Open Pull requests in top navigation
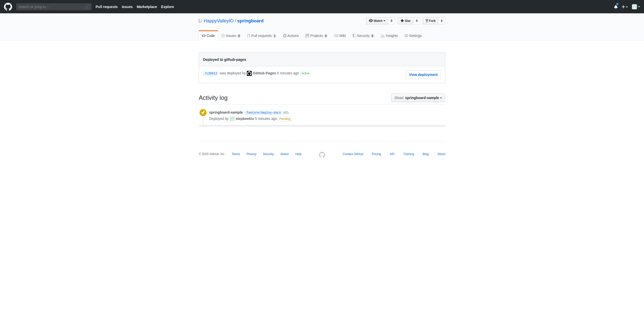Viewport: 644px width, 330px height. [x=106, y=7]
